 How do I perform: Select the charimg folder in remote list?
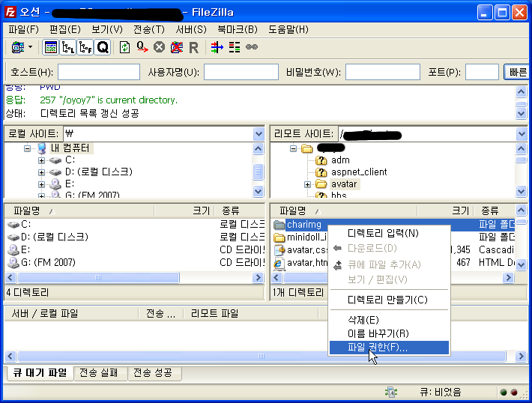click(303, 224)
